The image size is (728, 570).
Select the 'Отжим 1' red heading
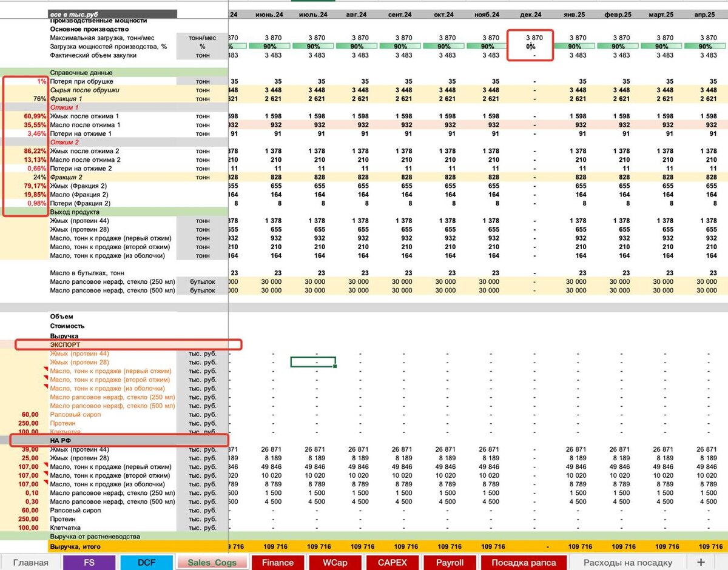pos(64,107)
